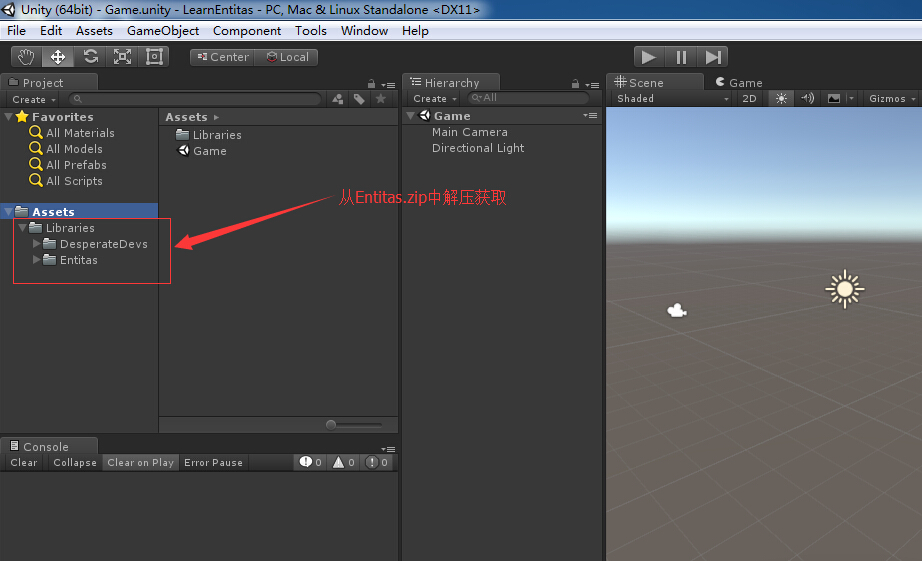The image size is (922, 561).
Task: Select Libraries folder in Assets list
Action: click(209, 135)
